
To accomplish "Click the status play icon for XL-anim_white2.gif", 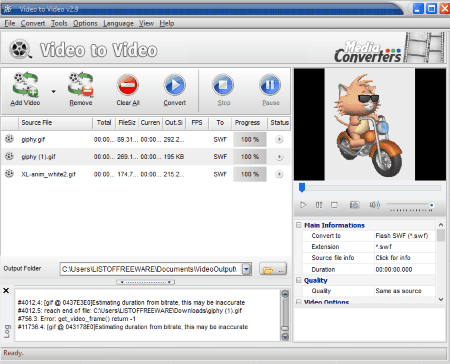I will coord(279,174).
